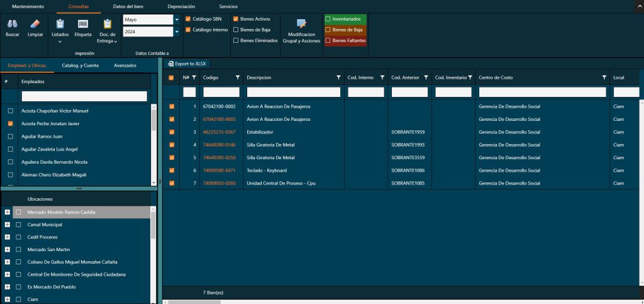Click the Descripcion filter text box
Image resolution: width=644 pixels, height=304 pixels.
coord(294,92)
